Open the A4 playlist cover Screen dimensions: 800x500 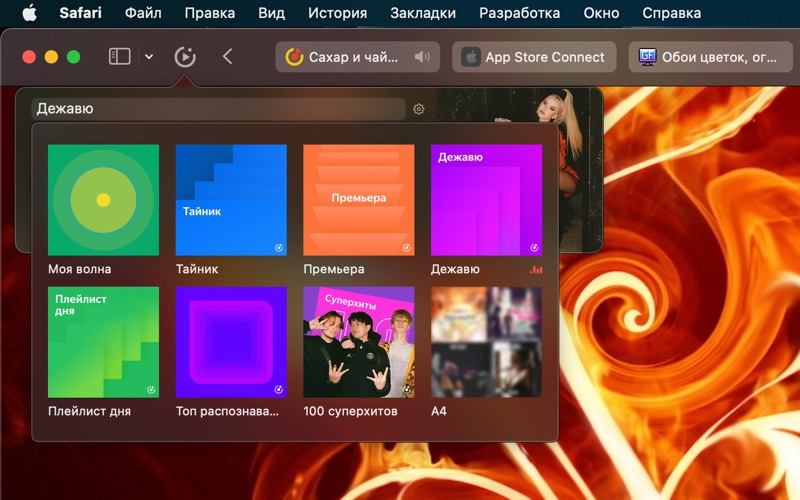[486, 342]
